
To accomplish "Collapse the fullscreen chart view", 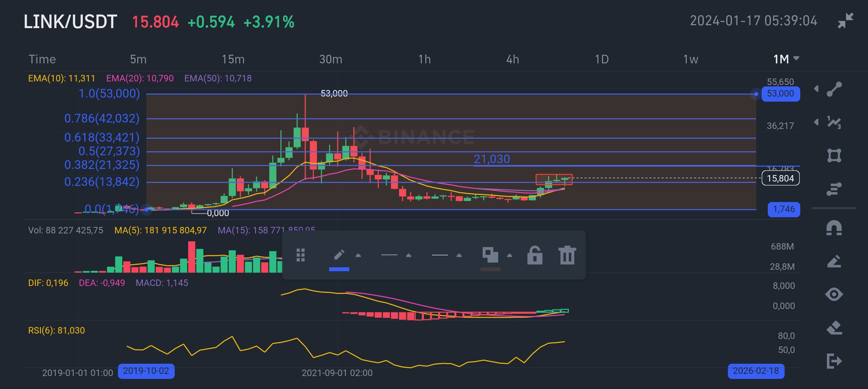I will coord(845,21).
